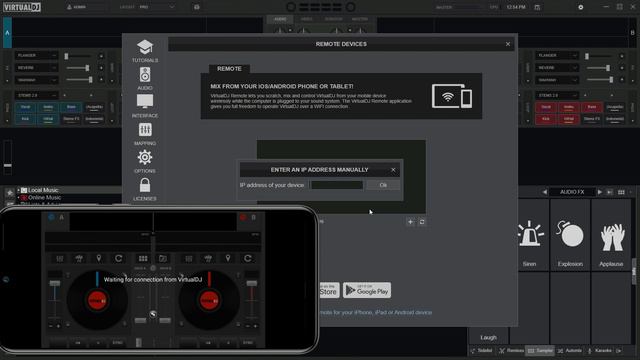The height and width of the screenshot is (360, 640).
Task: Go to previous sampler bank arrow
Action: pos(544,192)
